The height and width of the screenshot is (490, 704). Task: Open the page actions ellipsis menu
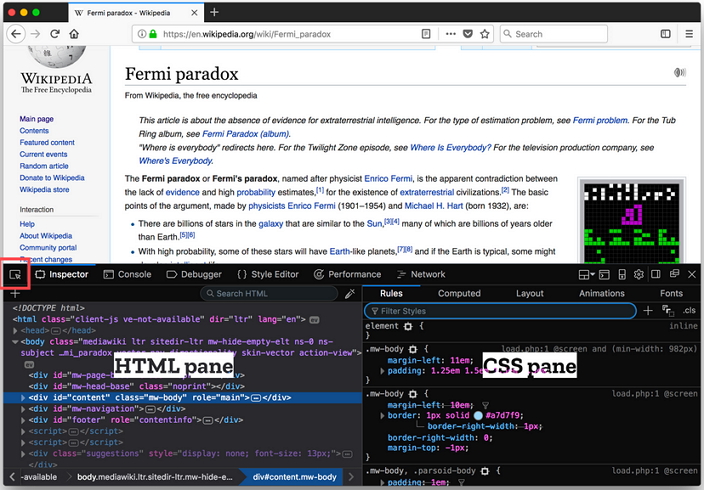pyautogui.click(x=450, y=34)
